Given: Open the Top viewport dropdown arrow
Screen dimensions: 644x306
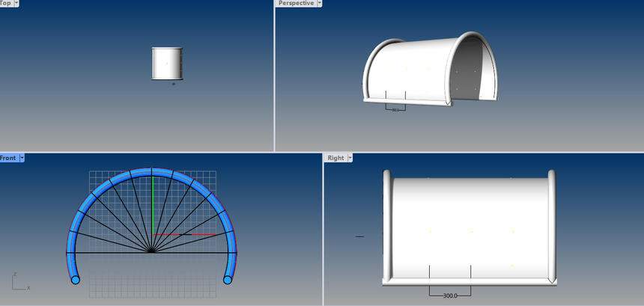Looking at the screenshot, I should pyautogui.click(x=16, y=4).
